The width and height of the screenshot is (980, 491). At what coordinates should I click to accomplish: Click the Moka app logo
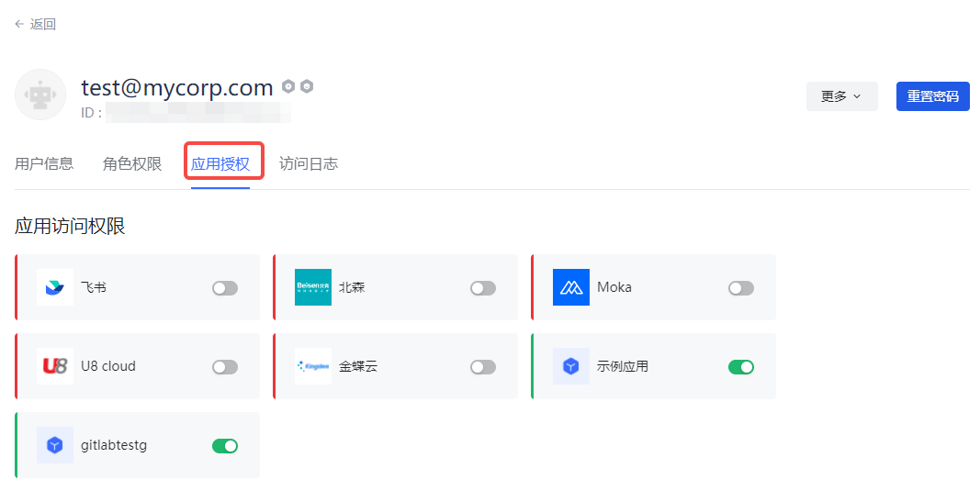pos(571,287)
